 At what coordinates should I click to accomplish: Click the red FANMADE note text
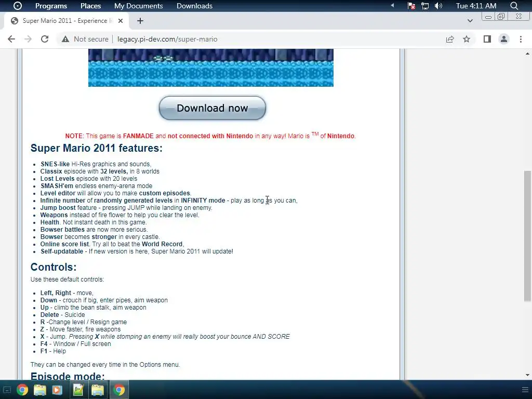pos(210,136)
